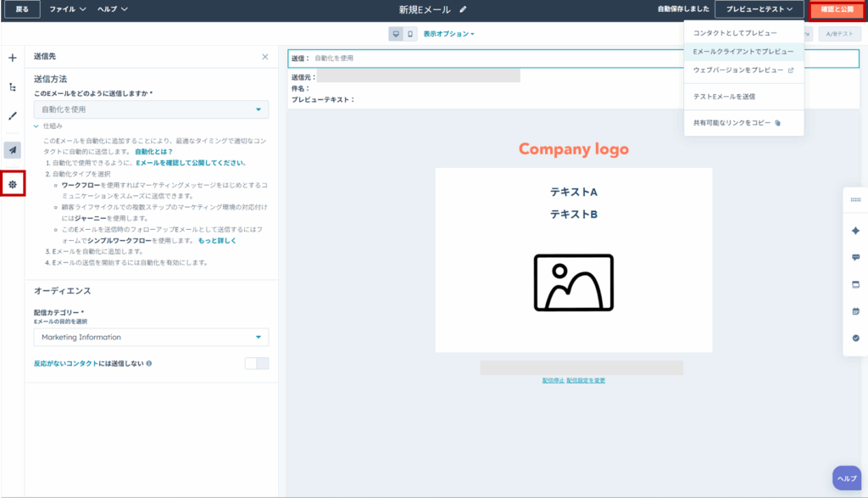The width and height of the screenshot is (868, 498).
Task: Switch to mobile preview icon
Action: coord(410,34)
